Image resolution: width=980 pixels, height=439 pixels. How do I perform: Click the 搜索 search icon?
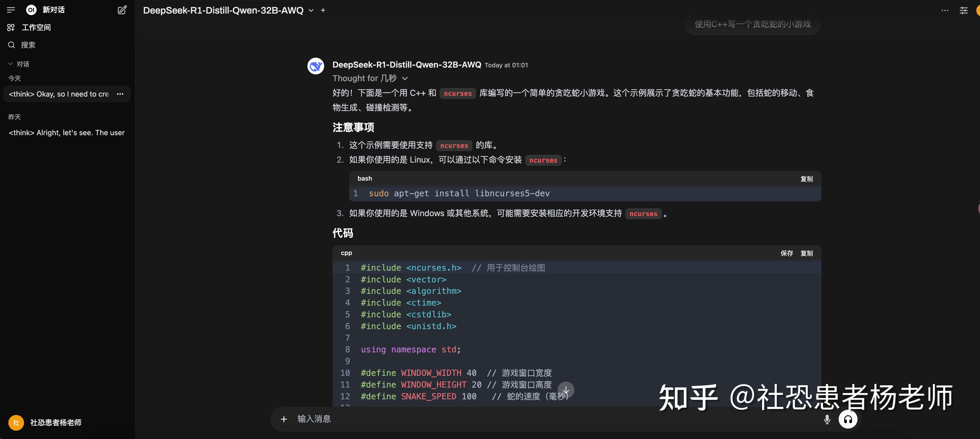[11, 45]
